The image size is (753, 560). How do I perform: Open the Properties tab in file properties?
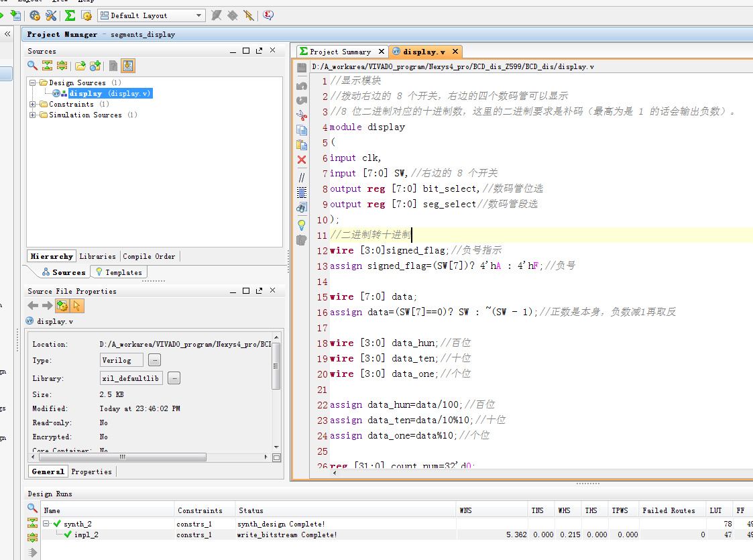[x=91, y=471]
